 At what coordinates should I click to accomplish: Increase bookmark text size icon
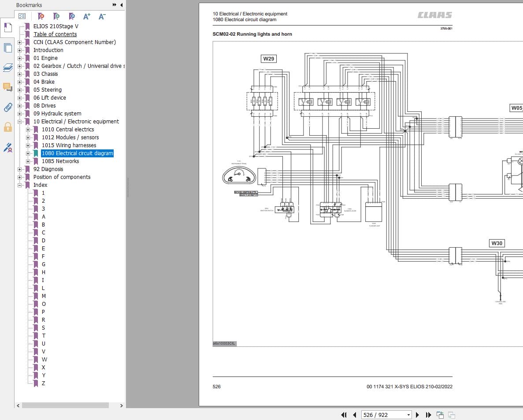(87, 16)
